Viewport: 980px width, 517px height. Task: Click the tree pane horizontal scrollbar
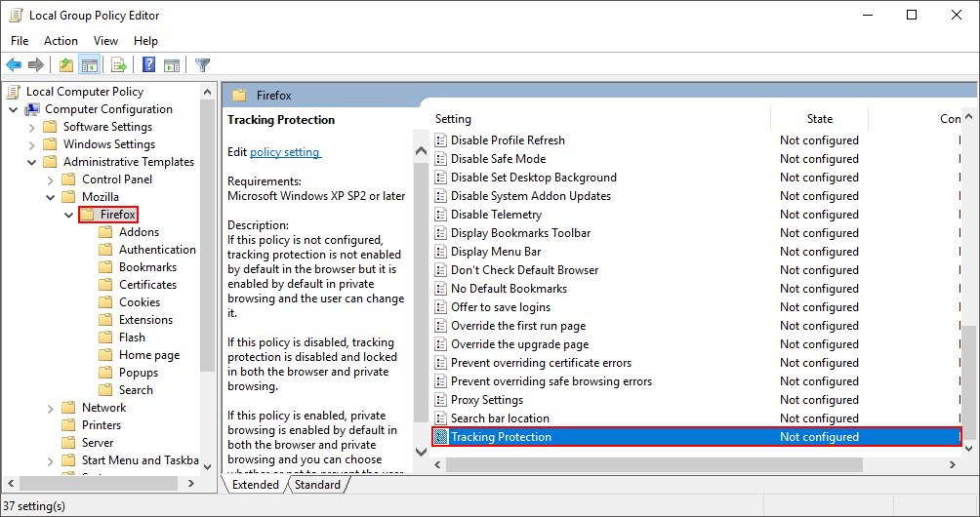coord(99,484)
